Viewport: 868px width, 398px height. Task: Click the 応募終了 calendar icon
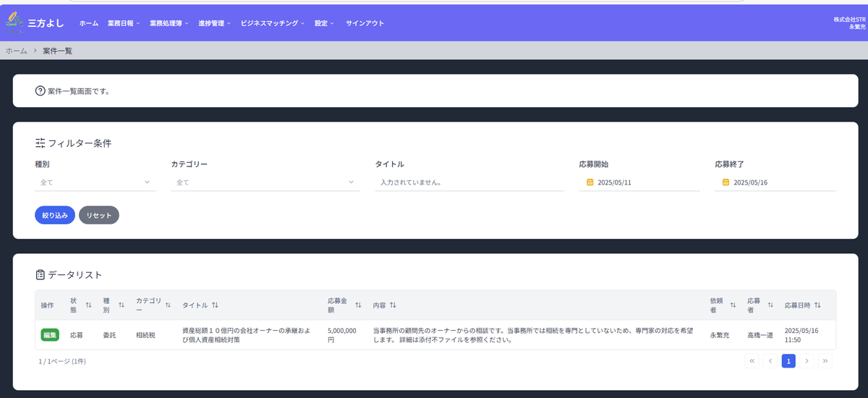(726, 182)
